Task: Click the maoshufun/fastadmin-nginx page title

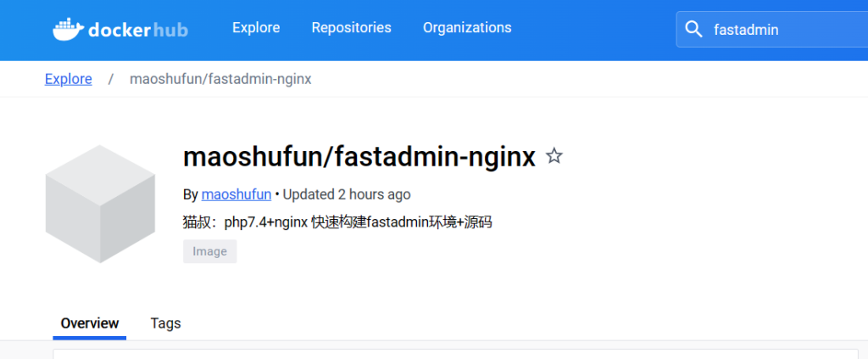Action: [359, 157]
